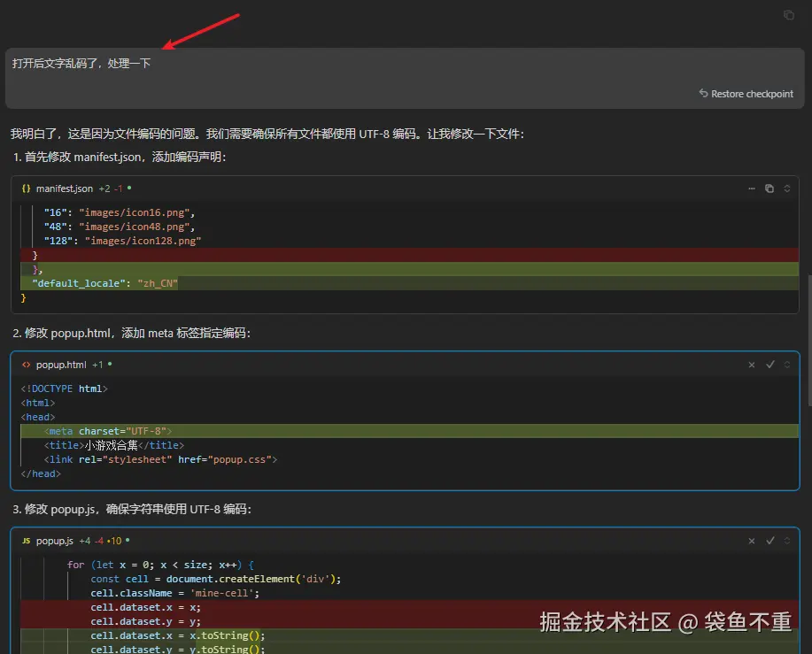Click the HTML file icon beside popup.html
The width and height of the screenshot is (812, 654).
pyautogui.click(x=26, y=365)
